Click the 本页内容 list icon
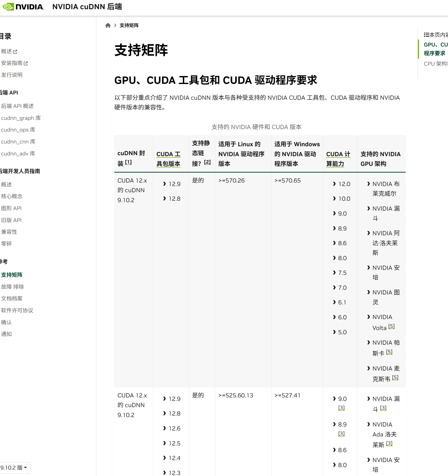 click(x=426, y=35)
